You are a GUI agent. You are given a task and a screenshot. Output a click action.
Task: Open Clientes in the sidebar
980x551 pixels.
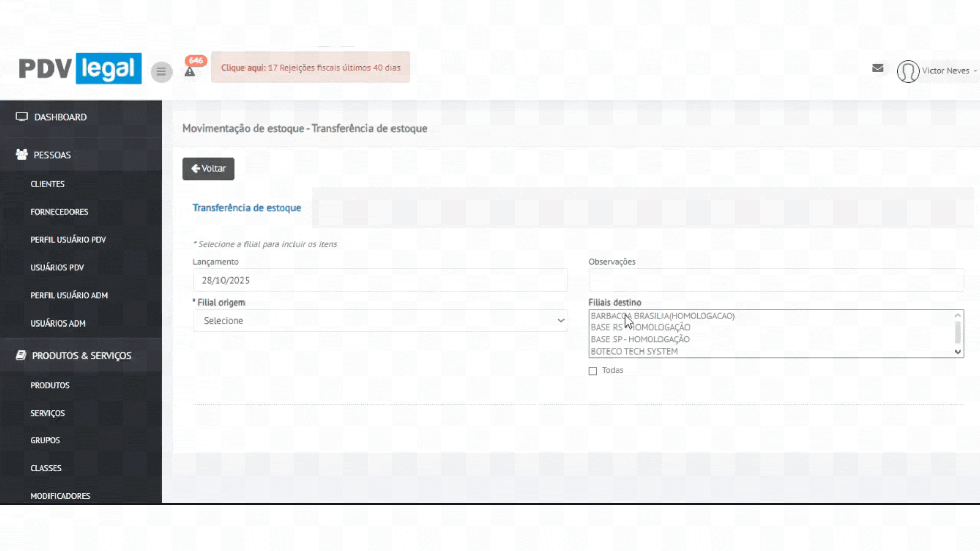[x=47, y=184]
